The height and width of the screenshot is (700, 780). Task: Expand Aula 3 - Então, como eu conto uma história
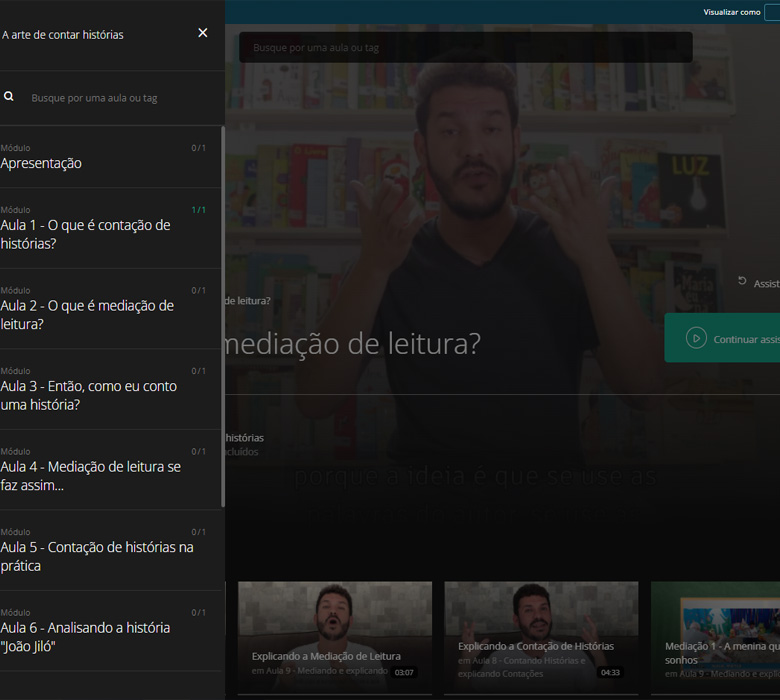89,395
